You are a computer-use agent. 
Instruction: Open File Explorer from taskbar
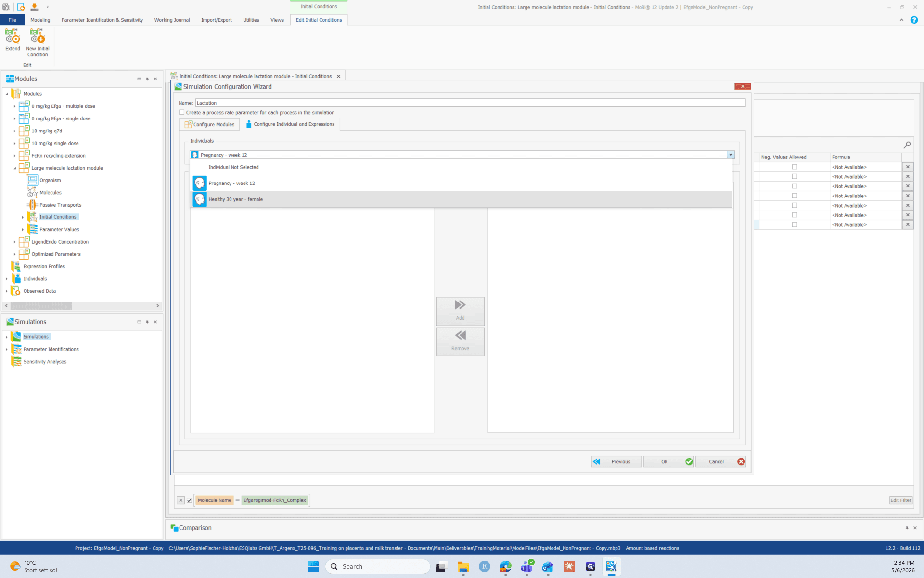click(x=463, y=566)
